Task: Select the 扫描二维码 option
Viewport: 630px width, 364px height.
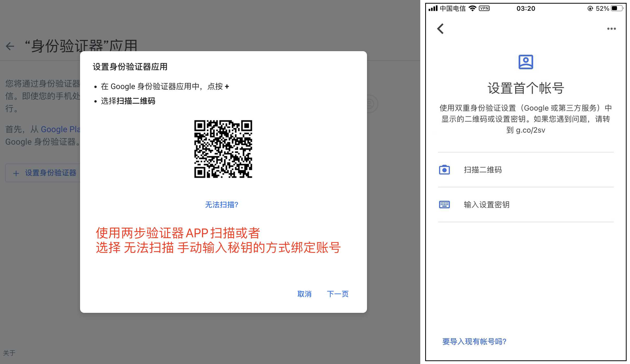Action: (x=483, y=170)
